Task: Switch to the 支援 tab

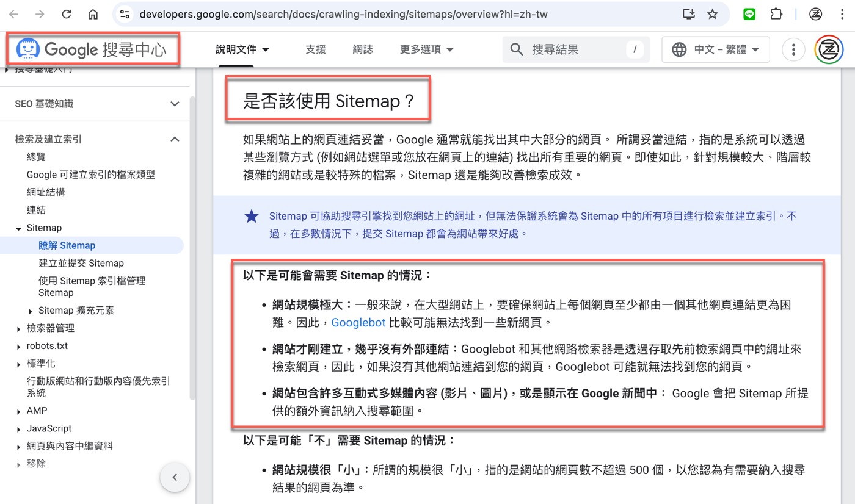Action: (x=316, y=49)
